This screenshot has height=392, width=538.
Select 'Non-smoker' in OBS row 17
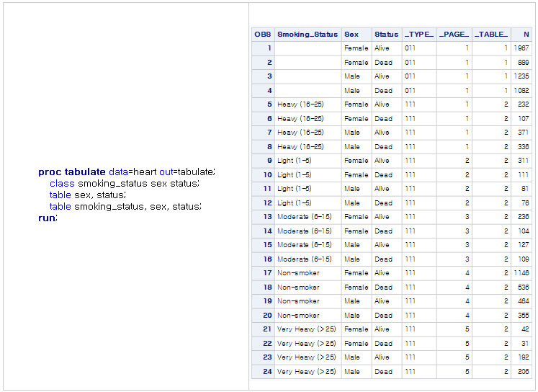(x=298, y=273)
